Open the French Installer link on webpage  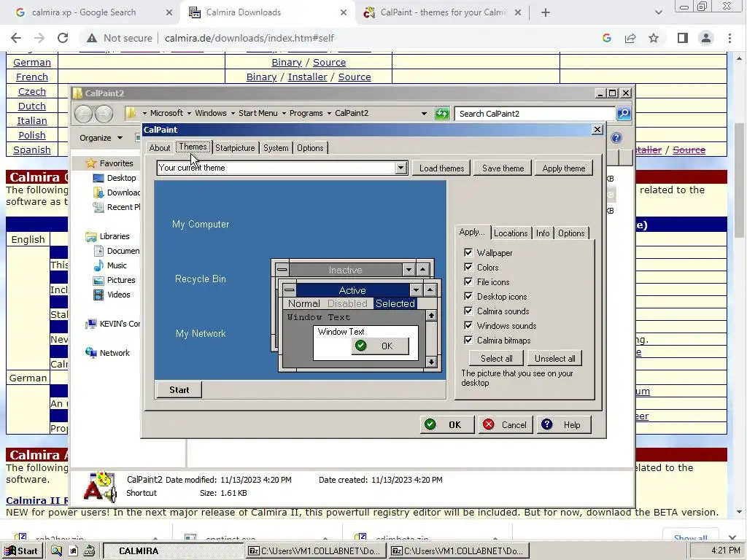tap(307, 77)
